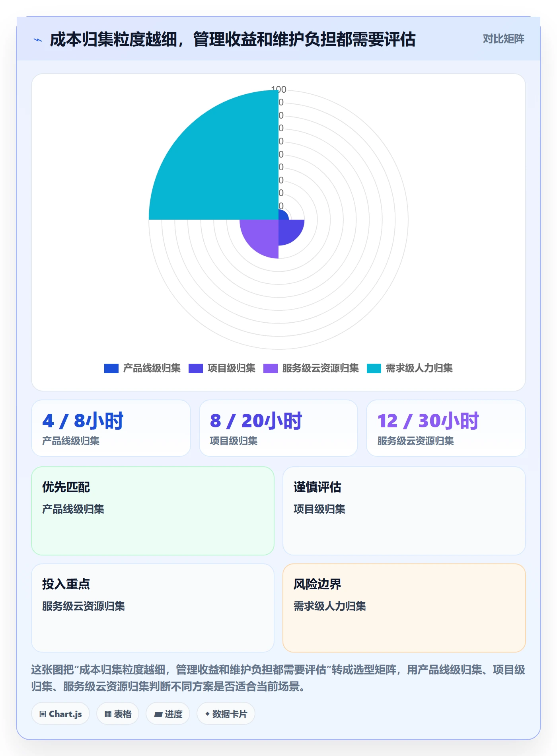Select the purple polar chart segment
The image size is (557, 756).
(x=263, y=235)
